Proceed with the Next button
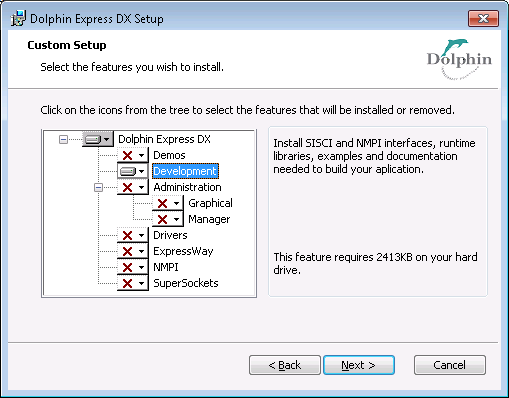Viewport: 509px width, 398px height. point(359,365)
